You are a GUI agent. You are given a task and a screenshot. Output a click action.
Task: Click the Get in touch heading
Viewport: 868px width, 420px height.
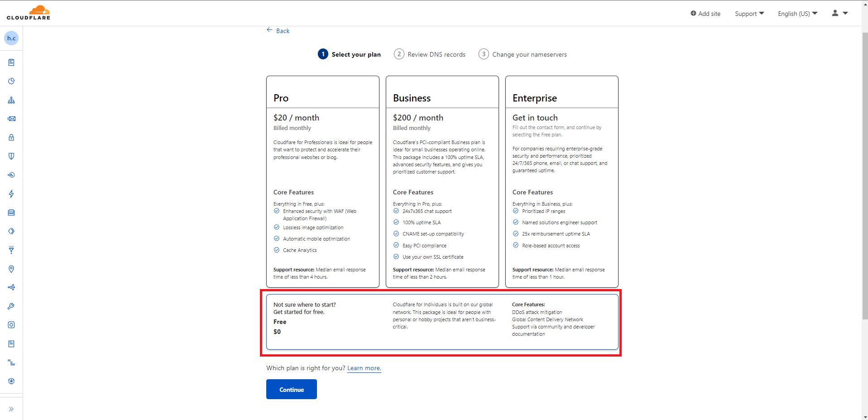click(535, 118)
